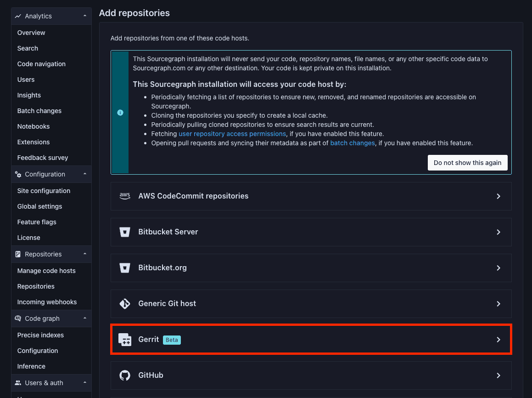Follow the batch changes link
532x398 pixels.
coord(353,143)
